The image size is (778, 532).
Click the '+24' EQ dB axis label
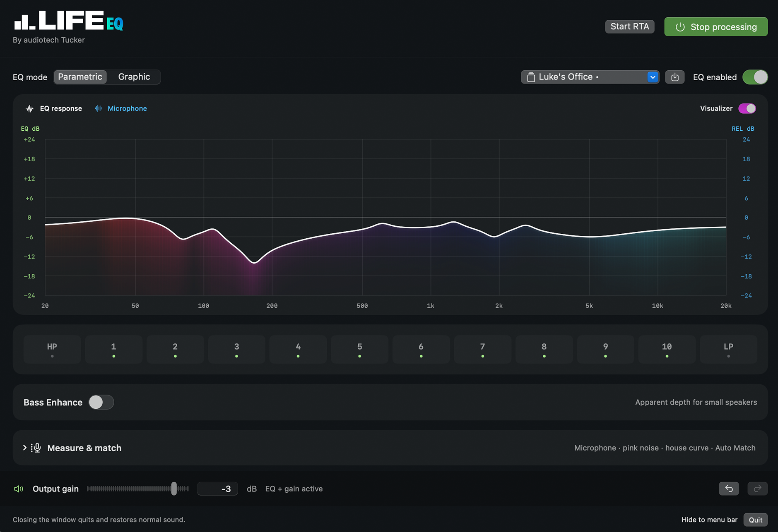point(29,139)
